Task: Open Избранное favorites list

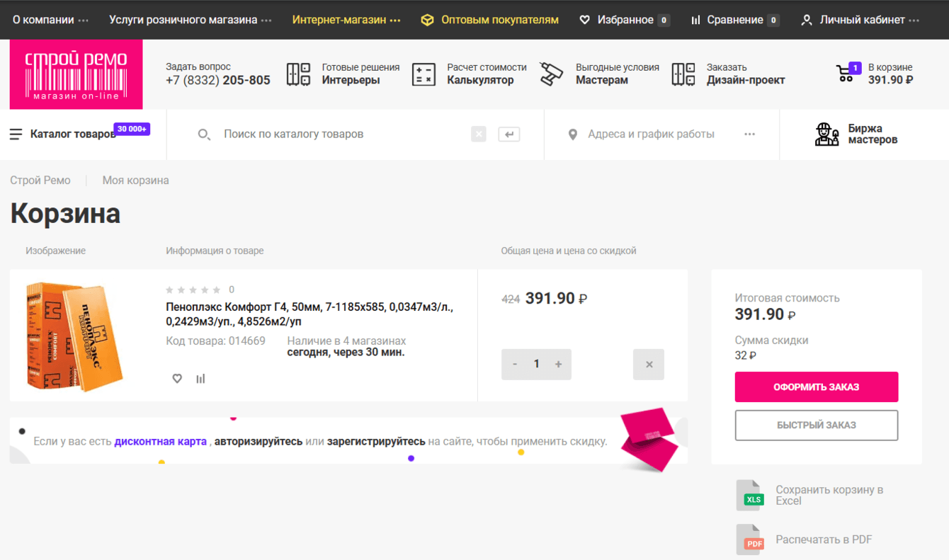Action: [x=625, y=20]
